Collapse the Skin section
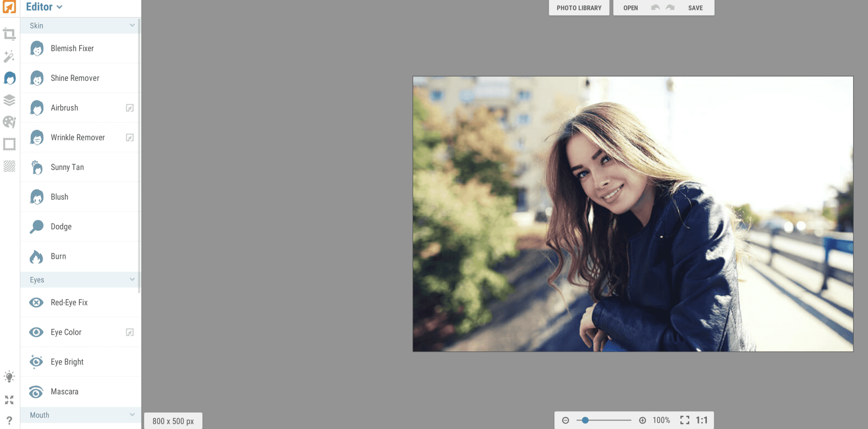Image resolution: width=868 pixels, height=429 pixels. coord(132,25)
